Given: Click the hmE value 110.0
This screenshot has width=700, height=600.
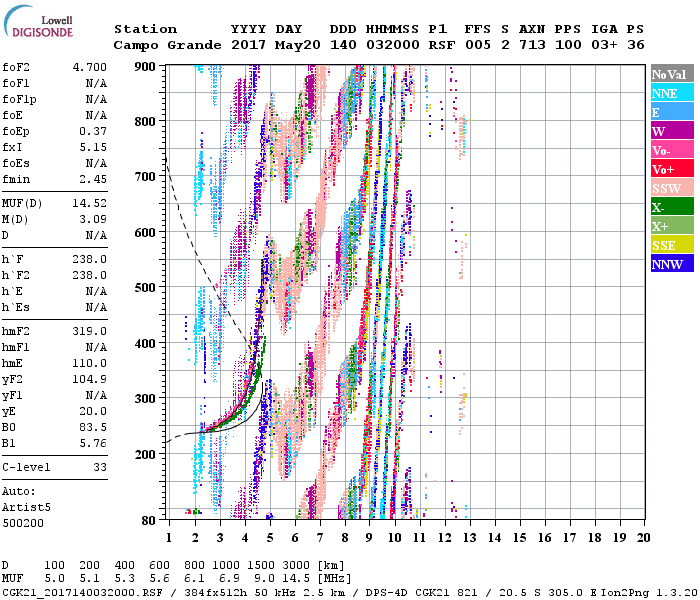Looking at the screenshot, I should (90, 363).
